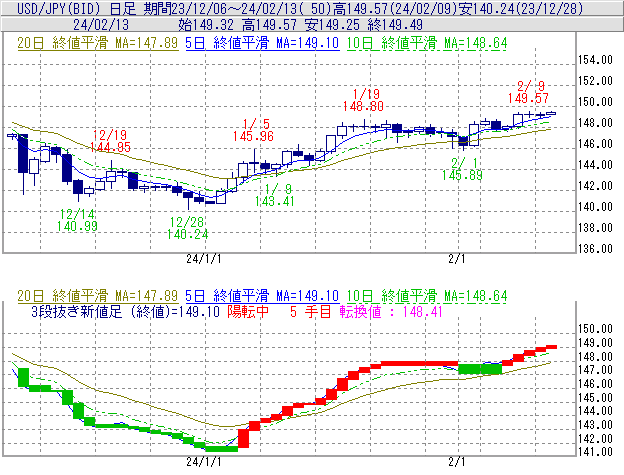Click the 1/9 143.41 low marker
The width and height of the screenshot is (624, 475).
click(275, 195)
